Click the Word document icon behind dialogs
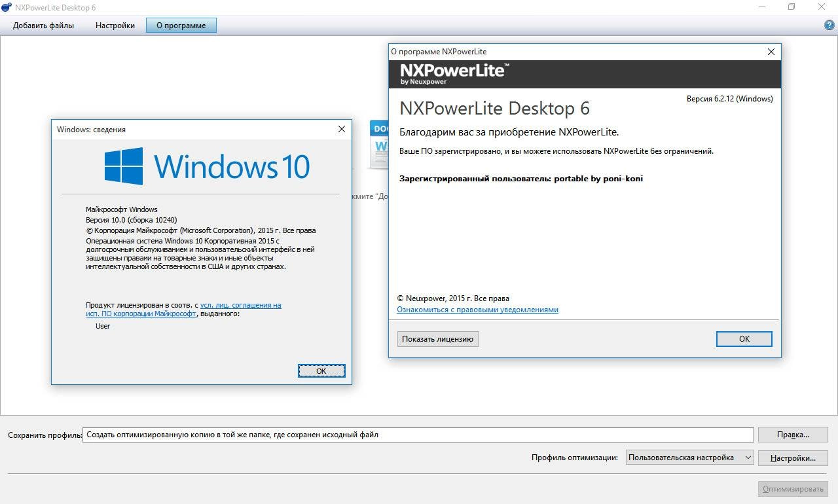 379,145
